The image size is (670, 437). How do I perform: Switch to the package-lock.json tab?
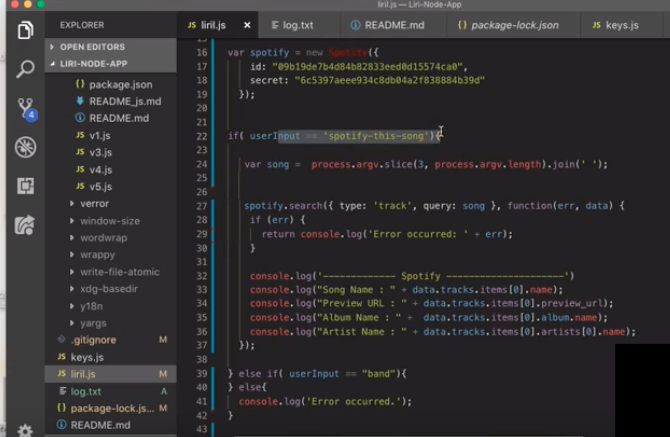512,23
